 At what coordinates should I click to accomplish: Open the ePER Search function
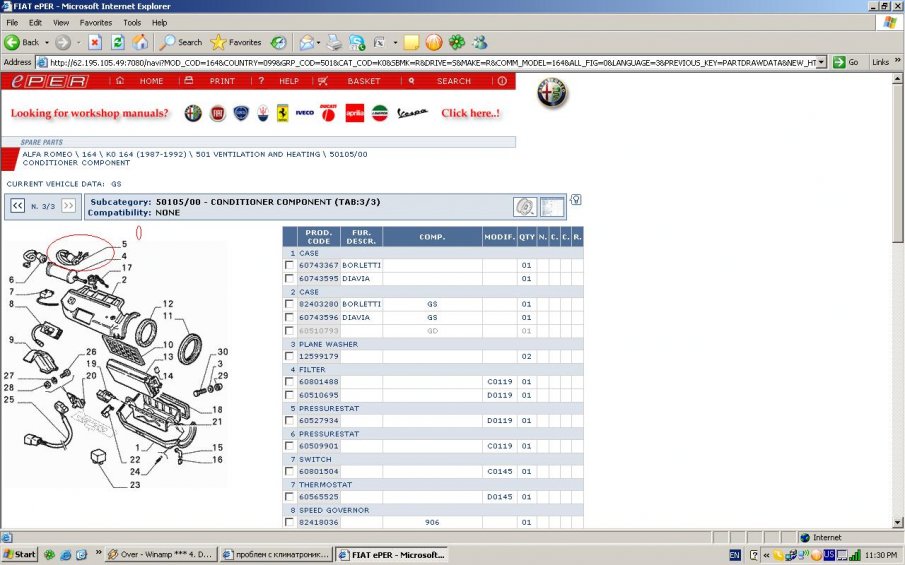click(x=453, y=81)
